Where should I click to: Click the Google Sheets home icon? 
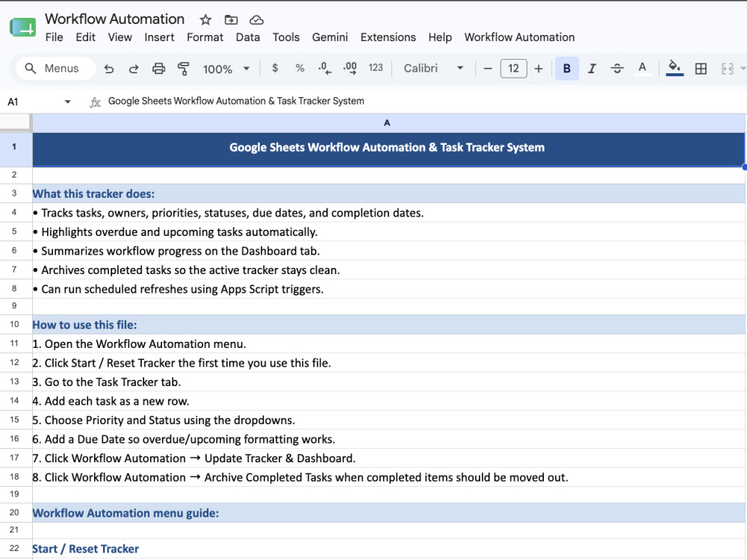coord(23,27)
